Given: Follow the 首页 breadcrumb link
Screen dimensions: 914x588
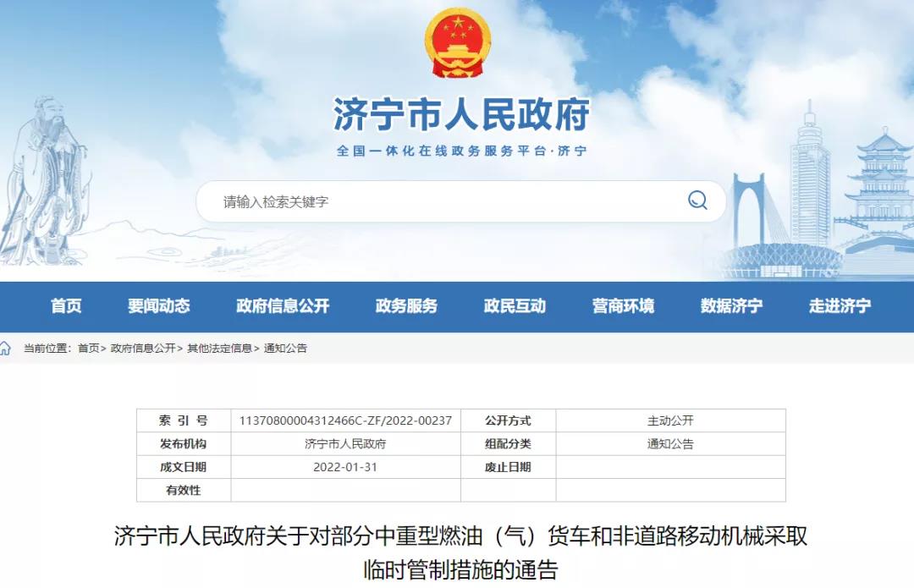Looking at the screenshot, I should tap(88, 349).
